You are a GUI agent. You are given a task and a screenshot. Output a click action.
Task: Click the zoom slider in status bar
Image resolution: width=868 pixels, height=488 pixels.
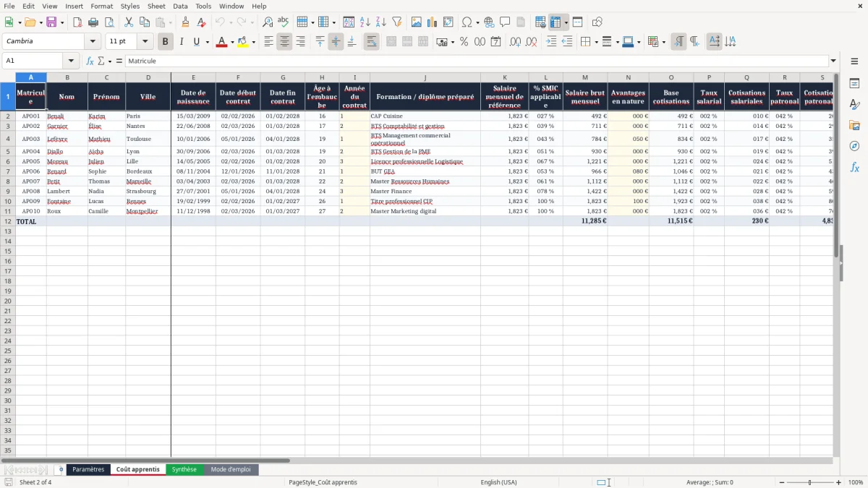pos(809,482)
